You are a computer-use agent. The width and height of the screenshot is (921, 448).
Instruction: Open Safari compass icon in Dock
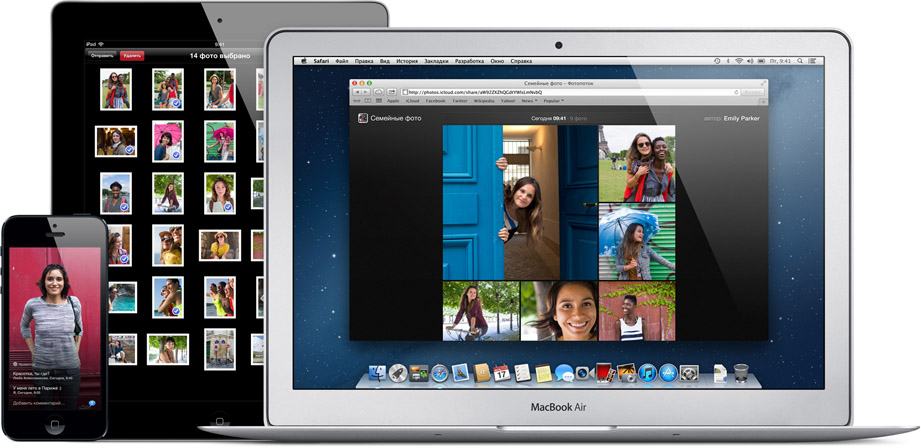coord(439,373)
